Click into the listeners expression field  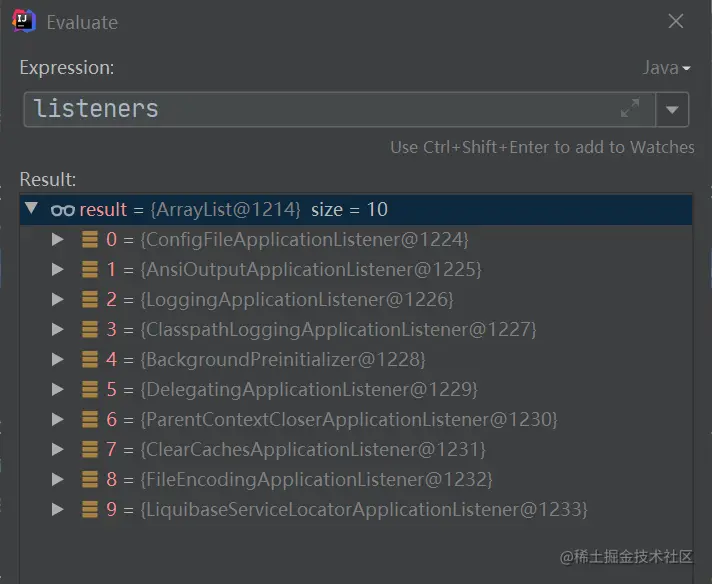(340, 109)
